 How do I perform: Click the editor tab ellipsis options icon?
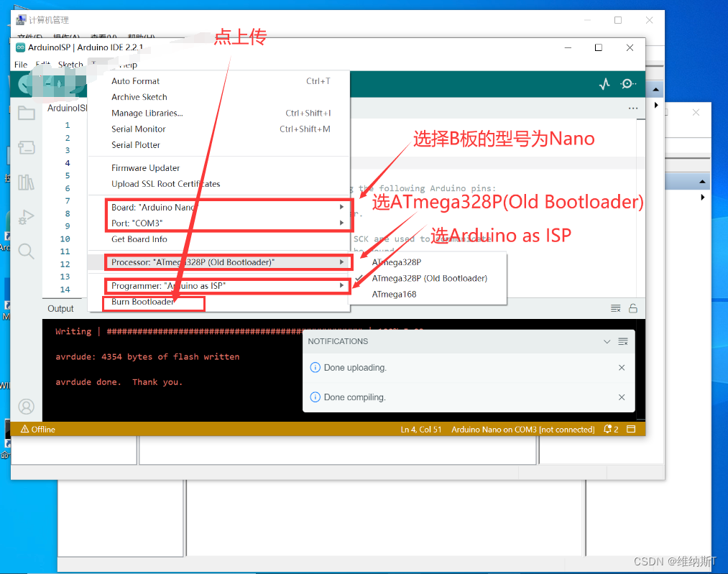[x=633, y=108]
